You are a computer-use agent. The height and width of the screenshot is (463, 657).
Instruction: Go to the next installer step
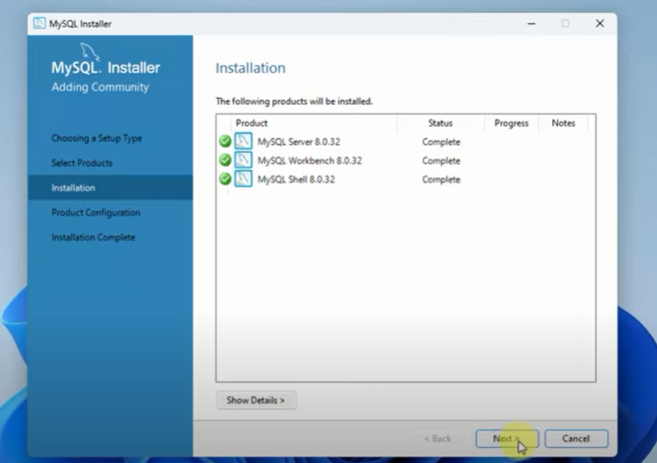(x=507, y=439)
